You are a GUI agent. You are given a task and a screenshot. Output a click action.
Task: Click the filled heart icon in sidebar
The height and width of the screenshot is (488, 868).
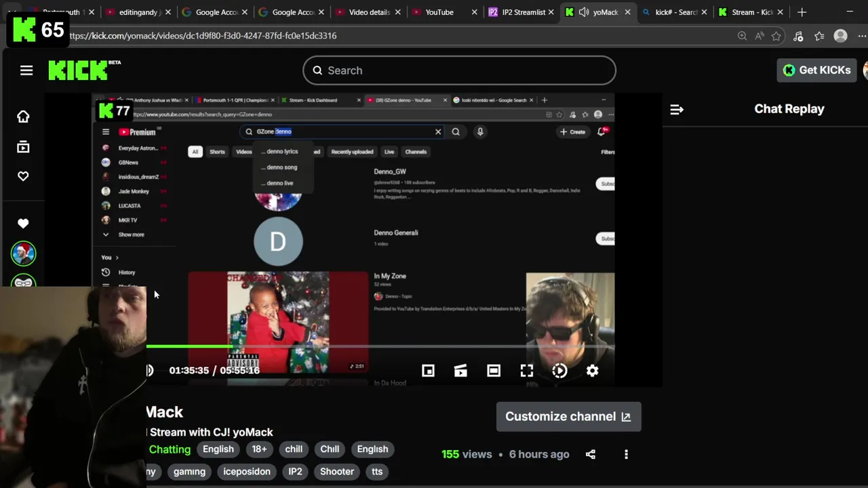click(23, 223)
